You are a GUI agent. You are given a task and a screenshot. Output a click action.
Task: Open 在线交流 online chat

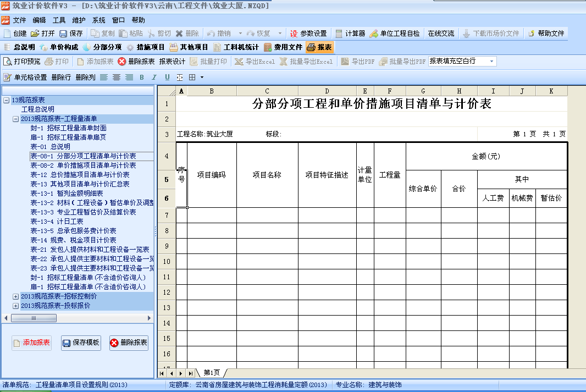point(441,34)
